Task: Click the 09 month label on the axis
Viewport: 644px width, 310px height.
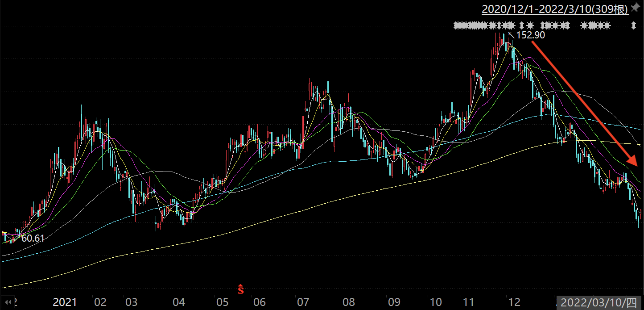Action: tap(394, 302)
